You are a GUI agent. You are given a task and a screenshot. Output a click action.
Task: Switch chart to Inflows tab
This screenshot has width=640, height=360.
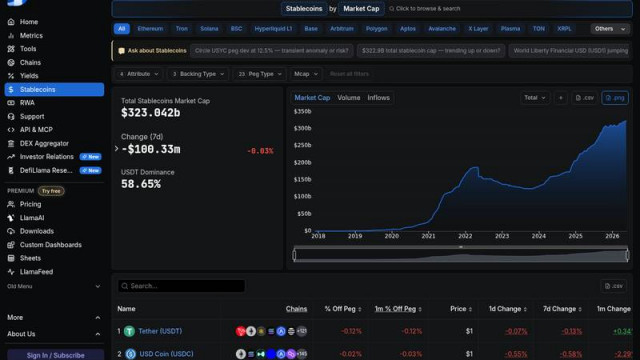point(378,98)
